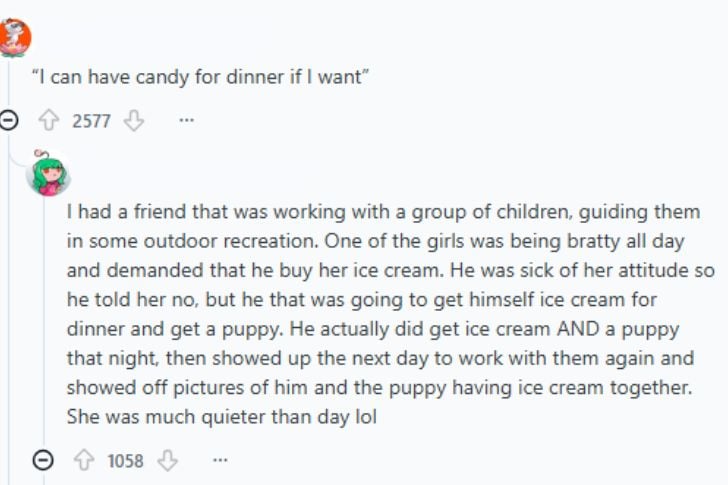Collapse the ice cream puppy reply

point(43,461)
